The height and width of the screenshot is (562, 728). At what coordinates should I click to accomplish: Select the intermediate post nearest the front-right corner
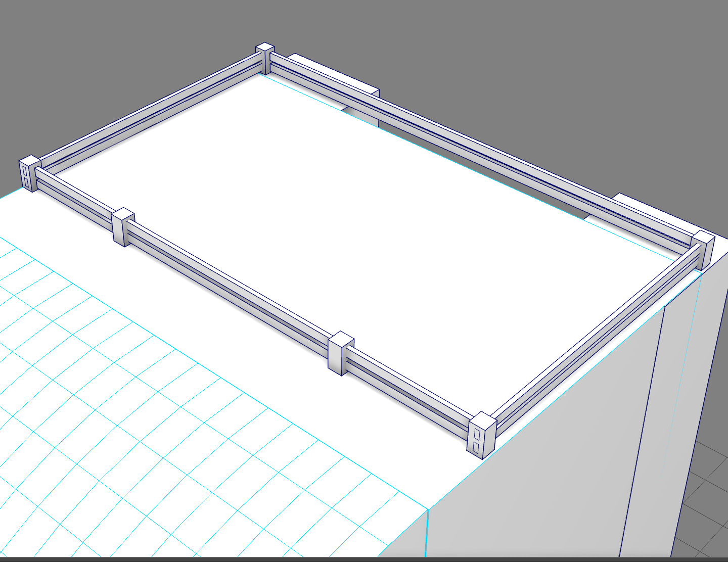pyautogui.click(x=341, y=353)
